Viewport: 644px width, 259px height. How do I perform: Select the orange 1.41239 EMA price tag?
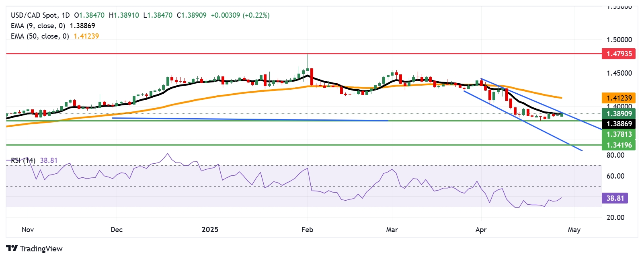[x=619, y=98]
